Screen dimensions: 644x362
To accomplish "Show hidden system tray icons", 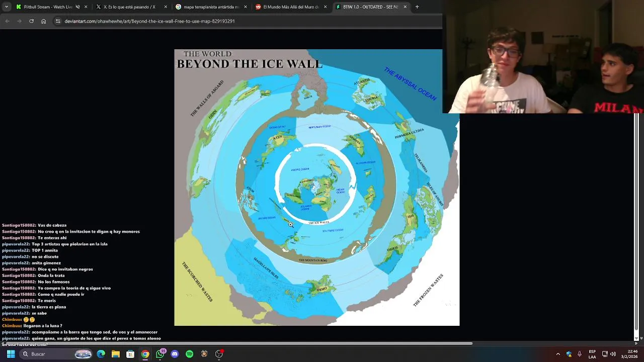I will click(x=558, y=354).
